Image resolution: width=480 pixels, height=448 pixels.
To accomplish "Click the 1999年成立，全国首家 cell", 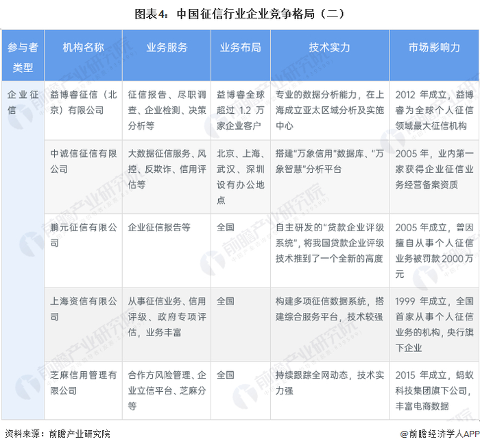I will coord(434,325).
